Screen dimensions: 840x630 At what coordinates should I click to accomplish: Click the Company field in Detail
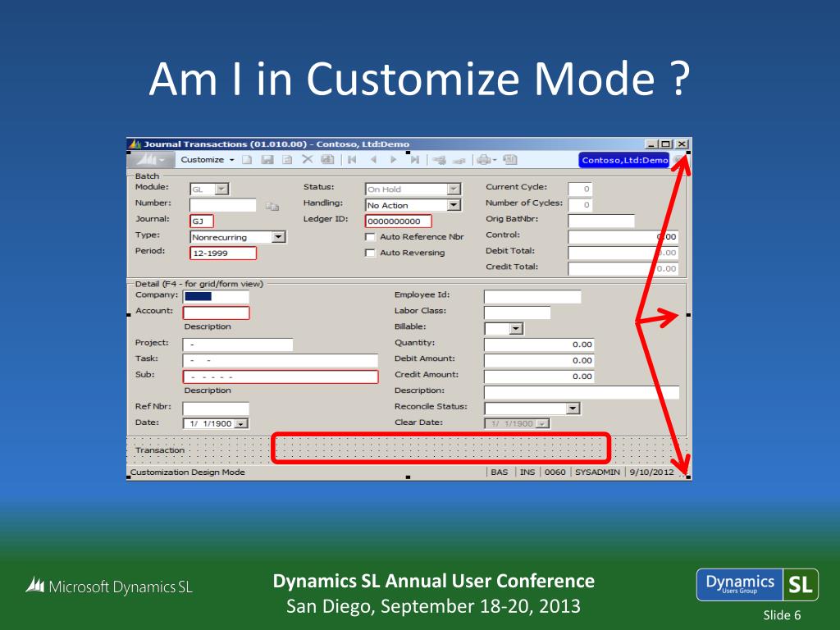[216, 296]
